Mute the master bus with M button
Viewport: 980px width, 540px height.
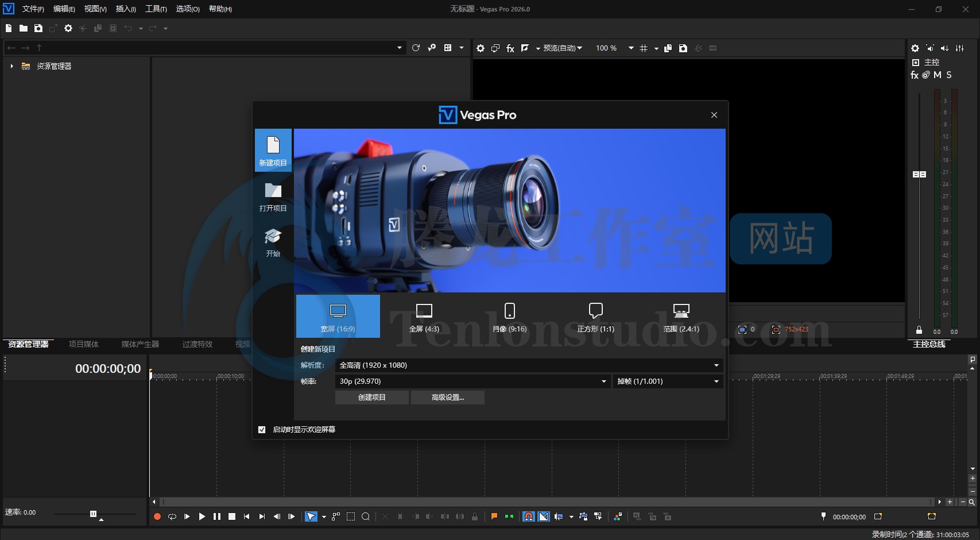(937, 75)
